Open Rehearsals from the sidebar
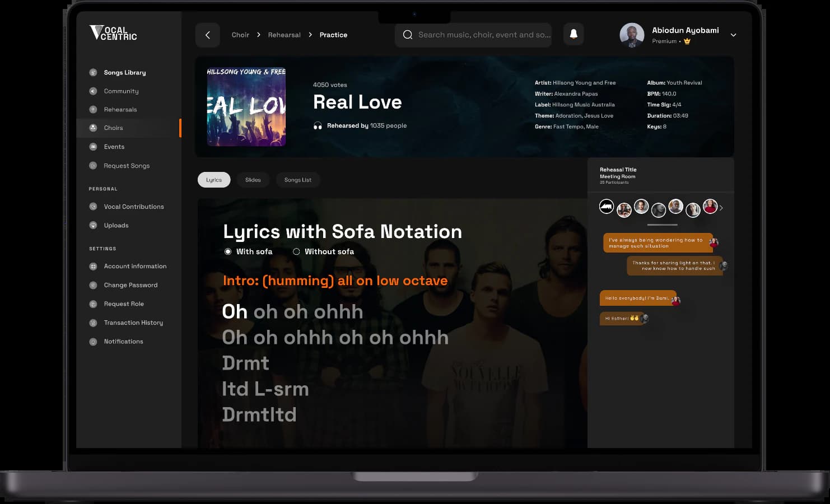The image size is (830, 504). [120, 109]
